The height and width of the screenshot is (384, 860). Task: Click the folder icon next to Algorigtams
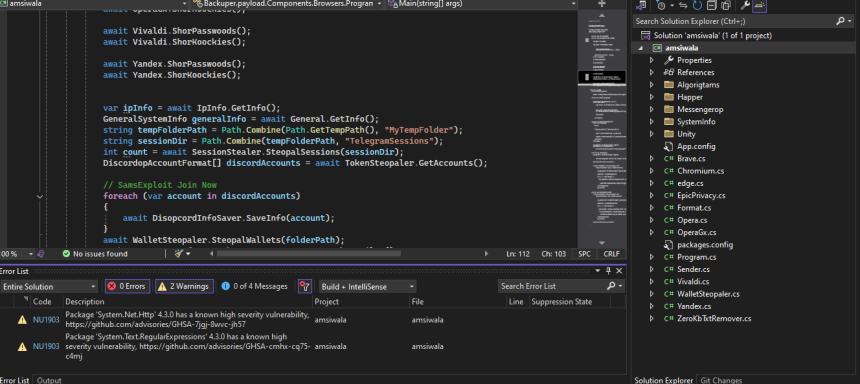pyautogui.click(x=668, y=85)
